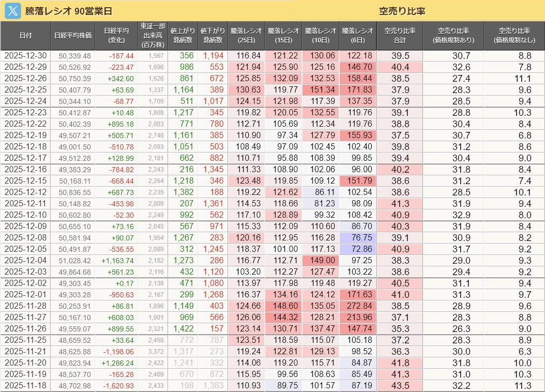Click the 騰落レシオ(6日) column header

358,35
